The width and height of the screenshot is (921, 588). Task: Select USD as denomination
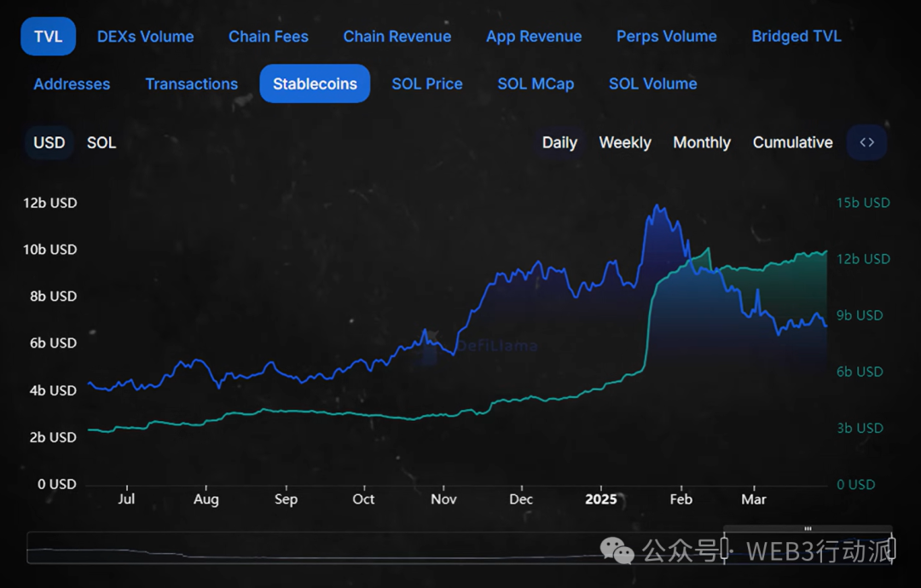click(49, 142)
